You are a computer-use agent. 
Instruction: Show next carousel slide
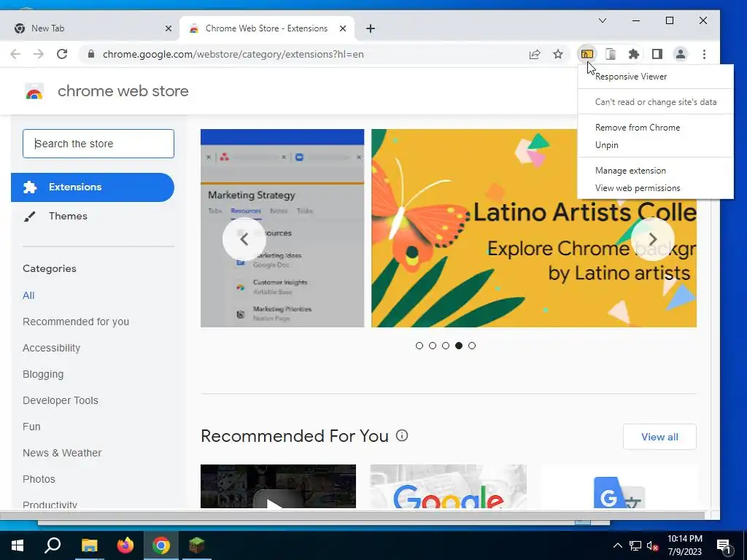coord(653,239)
